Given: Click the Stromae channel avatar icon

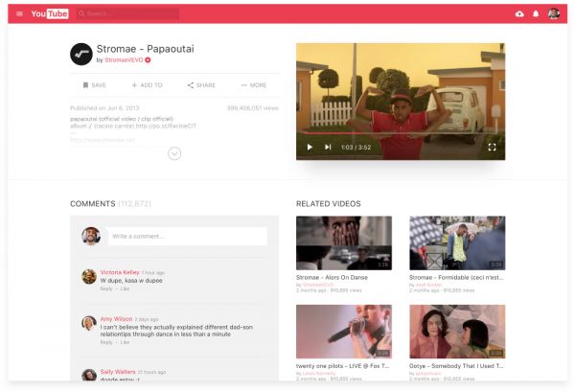Looking at the screenshot, I should click(81, 54).
